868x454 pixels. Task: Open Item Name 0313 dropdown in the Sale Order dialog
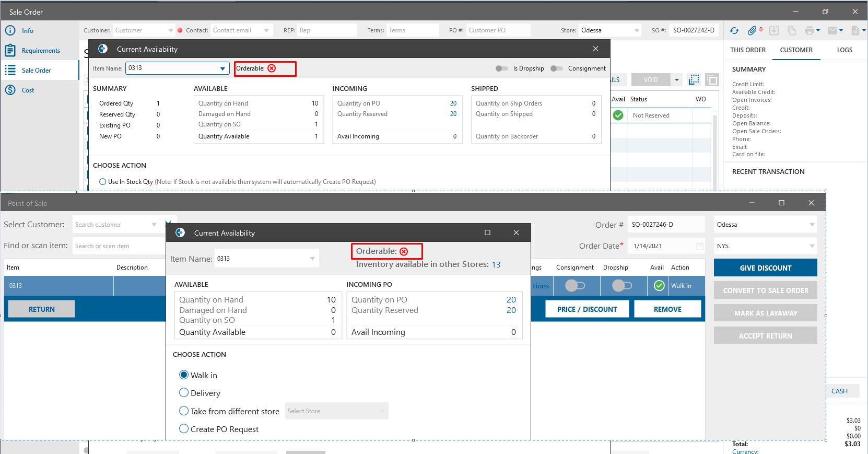(222, 68)
